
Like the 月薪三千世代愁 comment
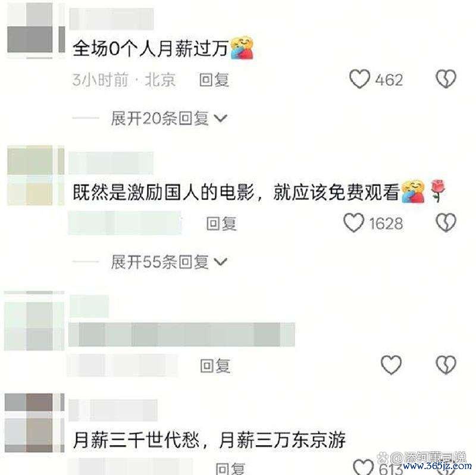point(364,467)
